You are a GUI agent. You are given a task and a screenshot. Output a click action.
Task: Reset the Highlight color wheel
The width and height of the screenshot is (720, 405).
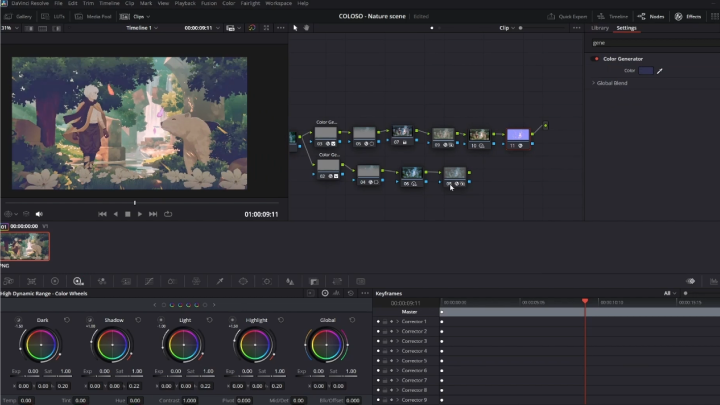click(x=281, y=320)
